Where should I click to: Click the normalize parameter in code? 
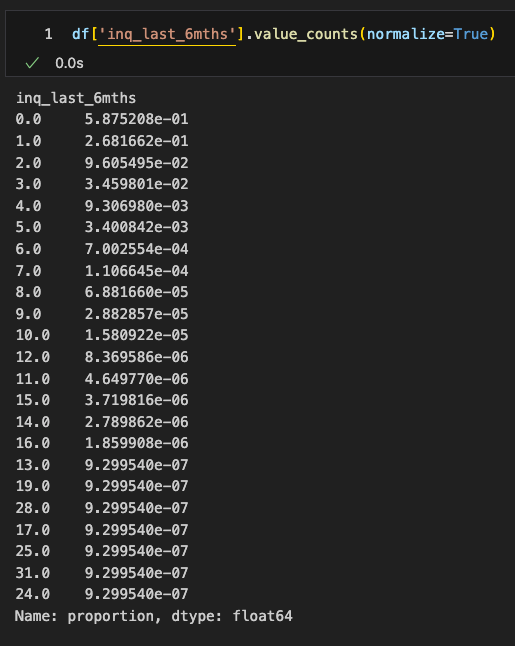coord(406,34)
